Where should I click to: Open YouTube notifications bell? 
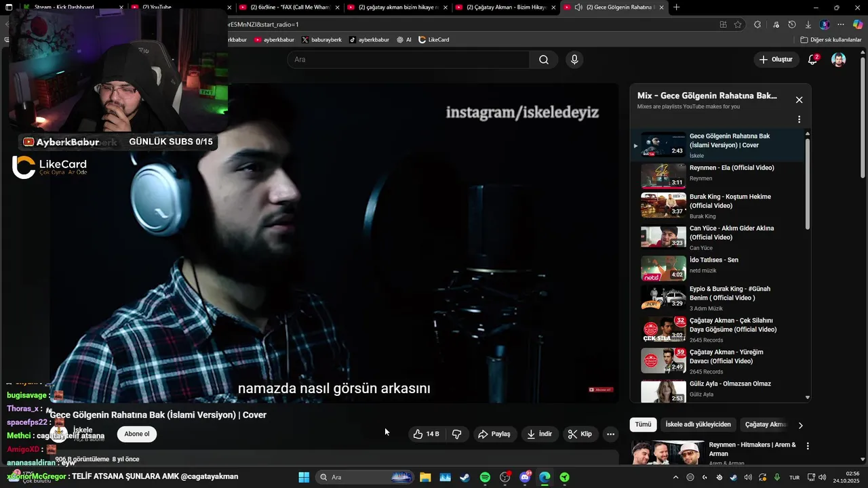tap(812, 60)
